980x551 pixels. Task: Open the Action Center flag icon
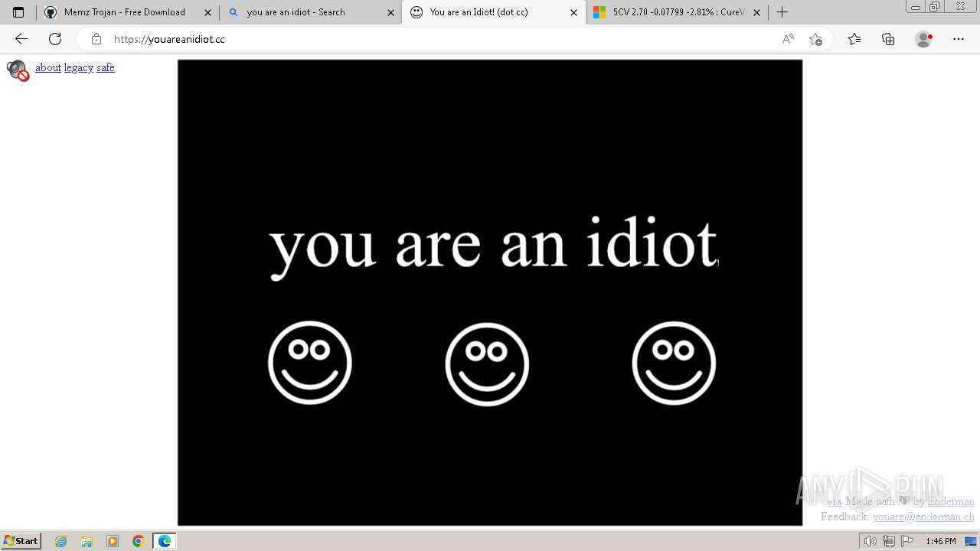(906, 541)
